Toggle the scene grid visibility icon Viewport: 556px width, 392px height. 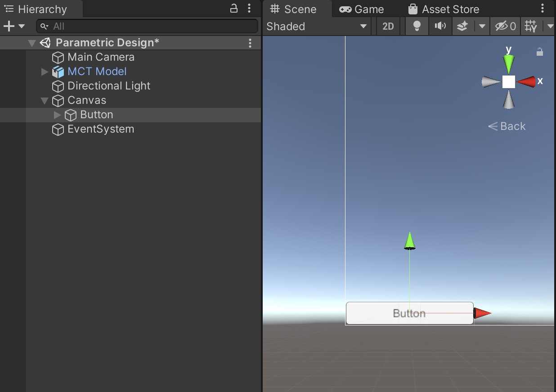pos(531,27)
